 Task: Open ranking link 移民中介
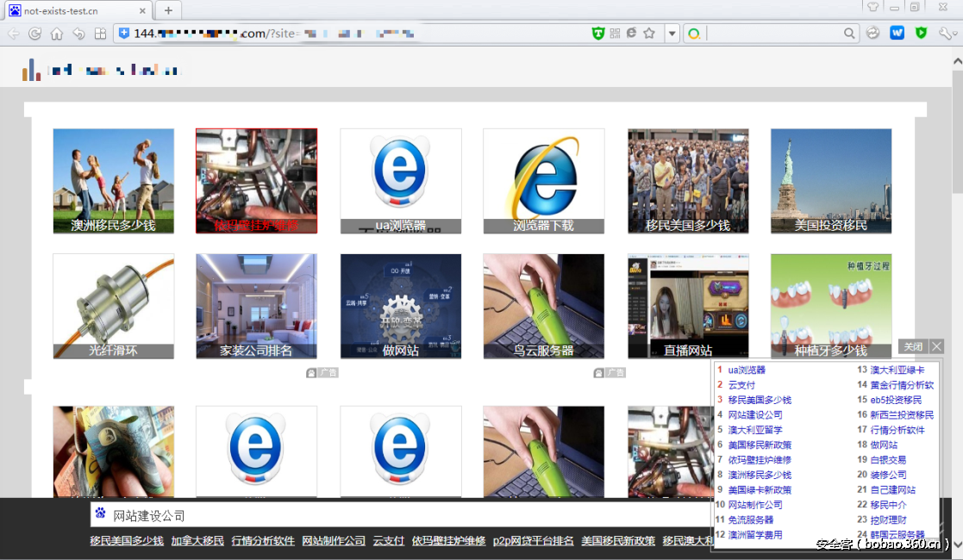[888, 505]
